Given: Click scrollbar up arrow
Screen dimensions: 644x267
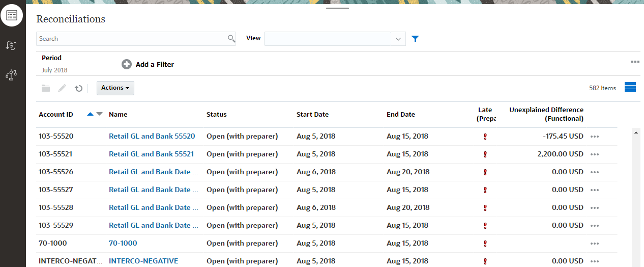Looking at the screenshot, I should (x=635, y=132).
